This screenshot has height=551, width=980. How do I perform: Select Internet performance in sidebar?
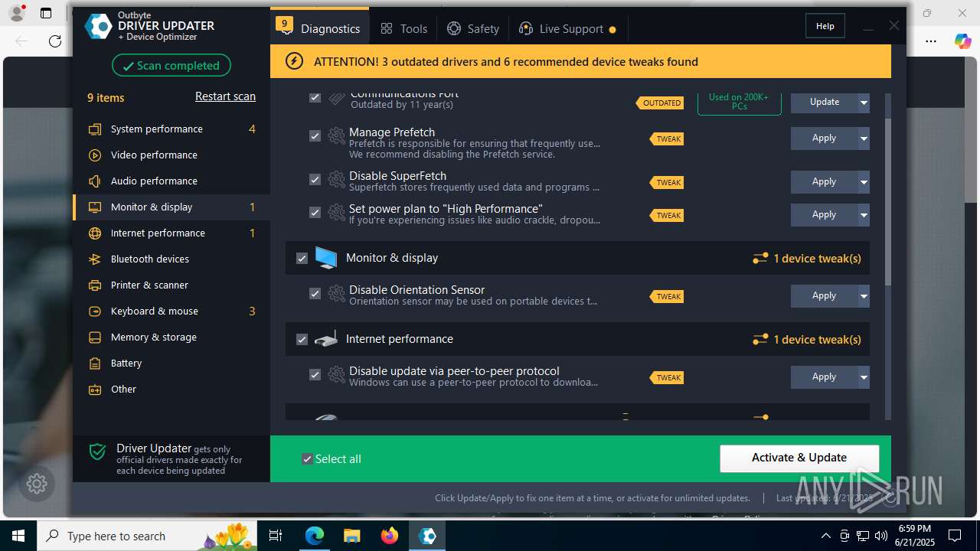[171, 233]
